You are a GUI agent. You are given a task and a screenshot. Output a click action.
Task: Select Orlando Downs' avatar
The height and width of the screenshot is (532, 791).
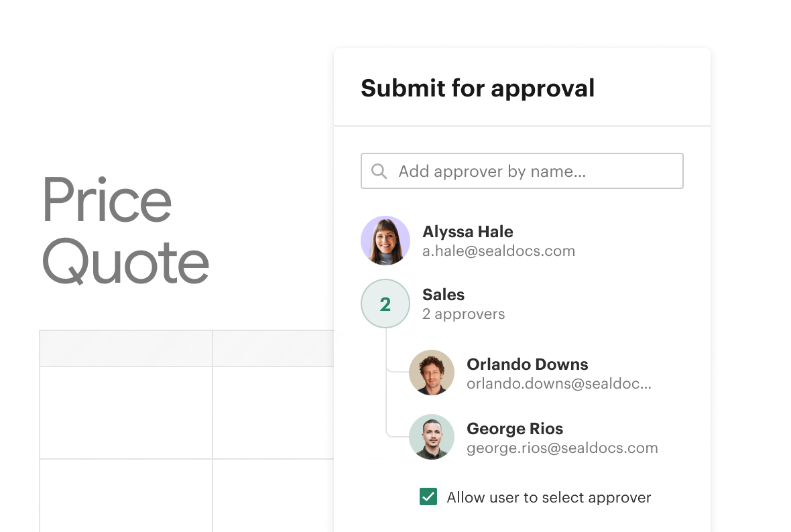432,373
